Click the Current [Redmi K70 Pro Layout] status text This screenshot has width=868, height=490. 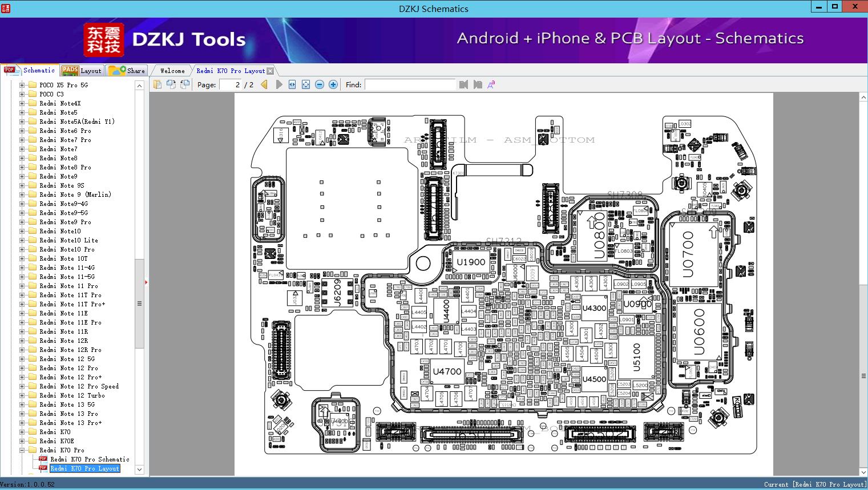click(x=815, y=484)
